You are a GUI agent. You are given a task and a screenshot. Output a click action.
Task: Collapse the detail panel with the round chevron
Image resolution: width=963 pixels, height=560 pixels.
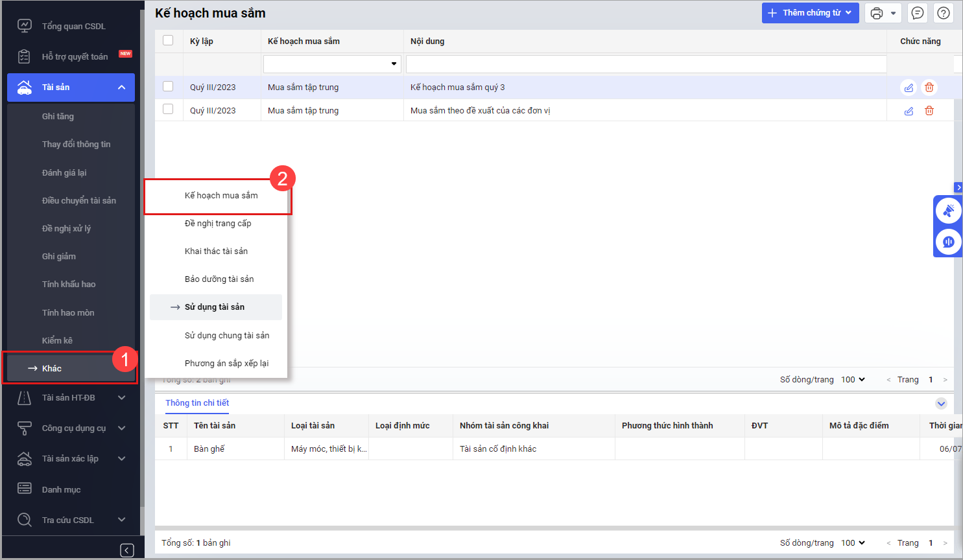(941, 404)
